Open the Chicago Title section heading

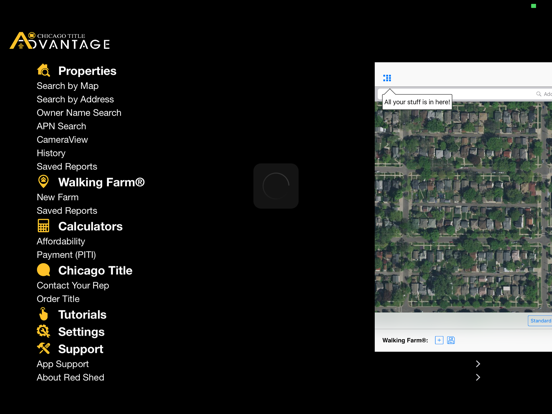tap(95, 270)
